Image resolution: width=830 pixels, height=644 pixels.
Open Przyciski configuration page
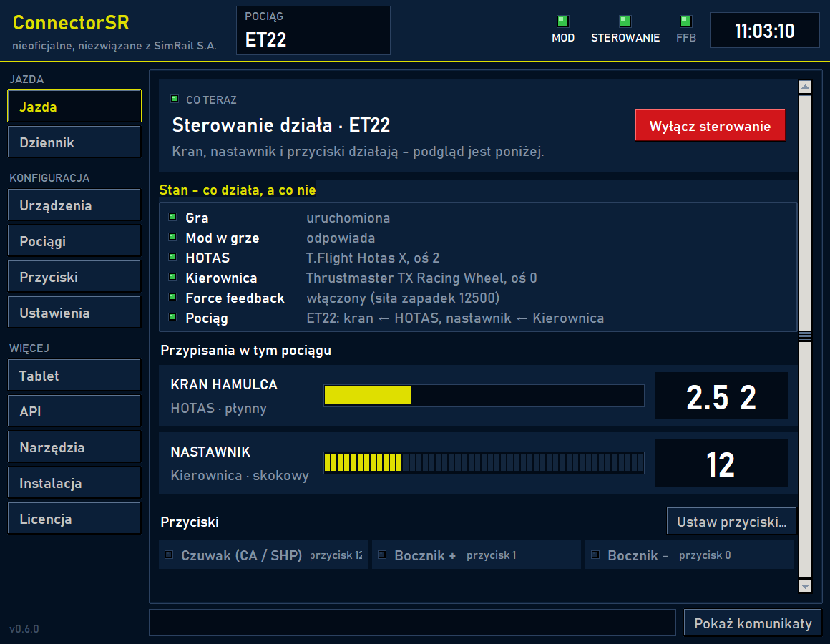click(74, 277)
